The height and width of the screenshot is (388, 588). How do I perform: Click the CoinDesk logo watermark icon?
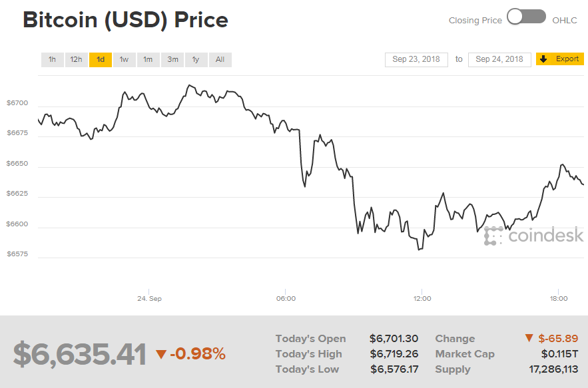click(x=493, y=236)
